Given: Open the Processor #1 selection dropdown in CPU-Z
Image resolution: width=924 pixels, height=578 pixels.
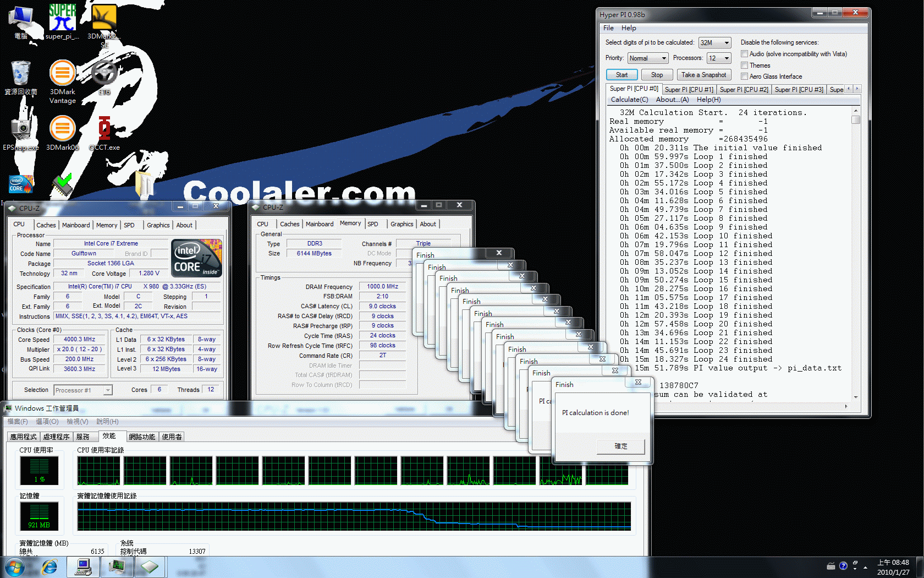Looking at the screenshot, I should point(83,390).
